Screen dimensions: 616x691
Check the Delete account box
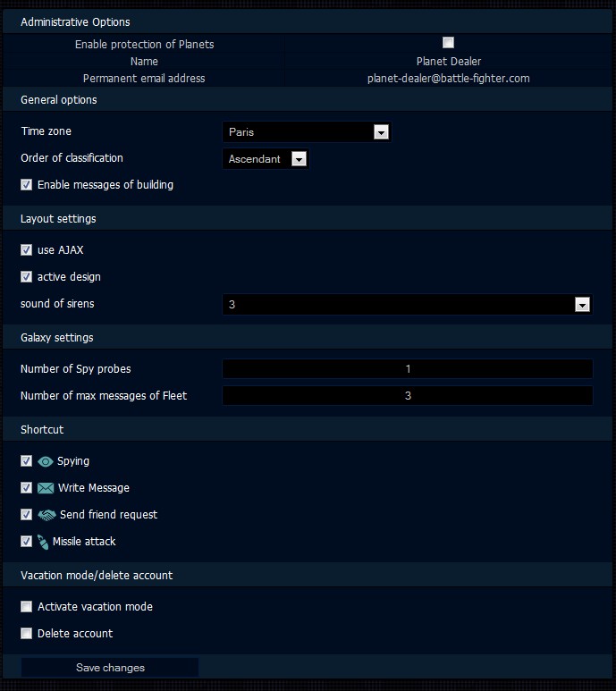26,634
